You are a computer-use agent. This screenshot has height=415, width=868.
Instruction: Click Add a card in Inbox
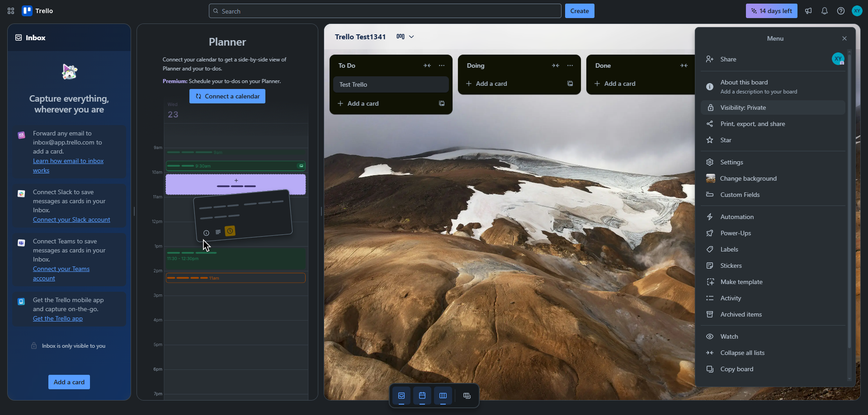(x=69, y=382)
